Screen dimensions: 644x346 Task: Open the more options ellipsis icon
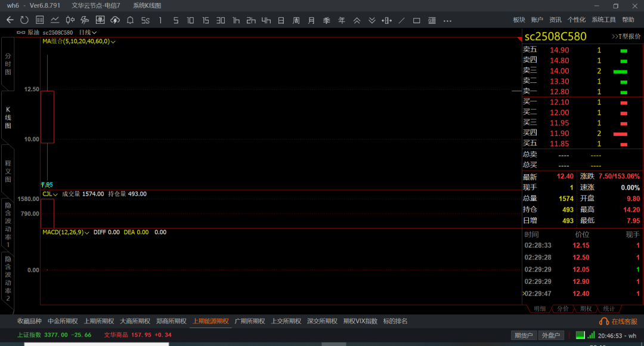447,20
